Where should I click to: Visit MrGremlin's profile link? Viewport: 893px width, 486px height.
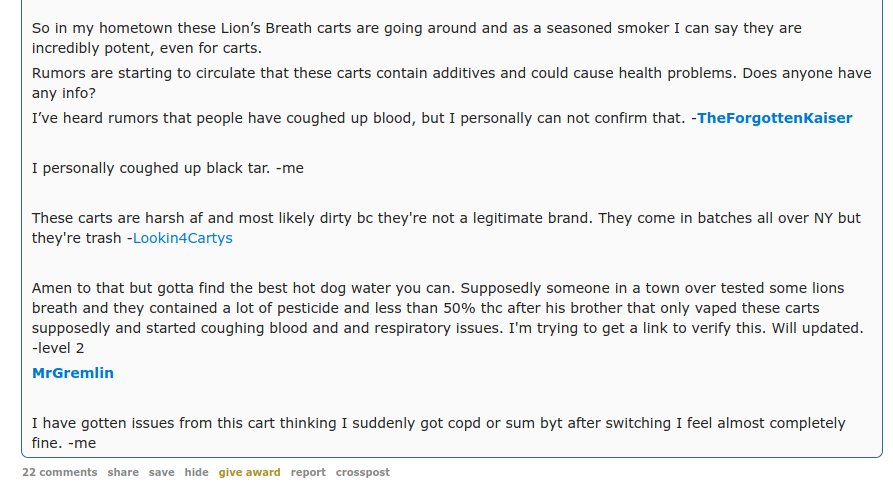73,373
